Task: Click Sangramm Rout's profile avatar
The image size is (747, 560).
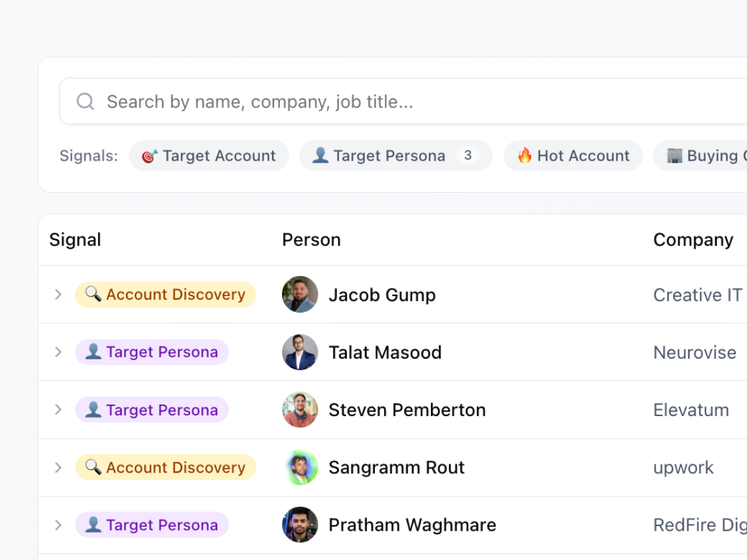Action: [x=300, y=467]
